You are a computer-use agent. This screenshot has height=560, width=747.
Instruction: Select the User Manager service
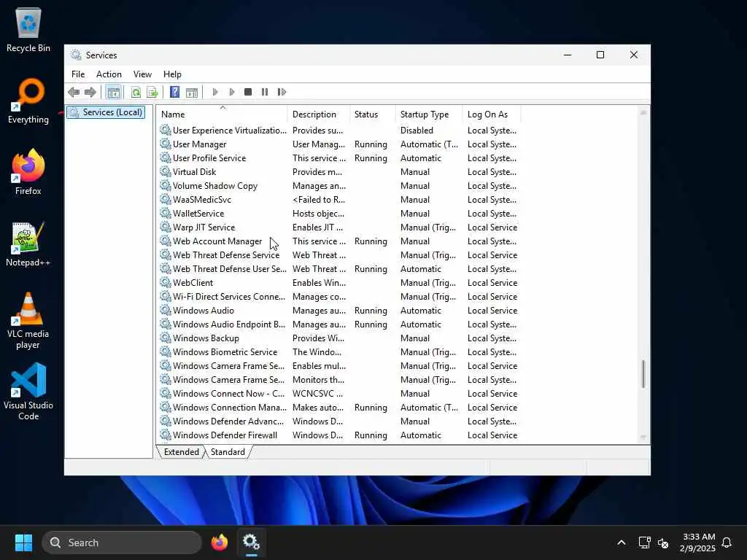338,144
